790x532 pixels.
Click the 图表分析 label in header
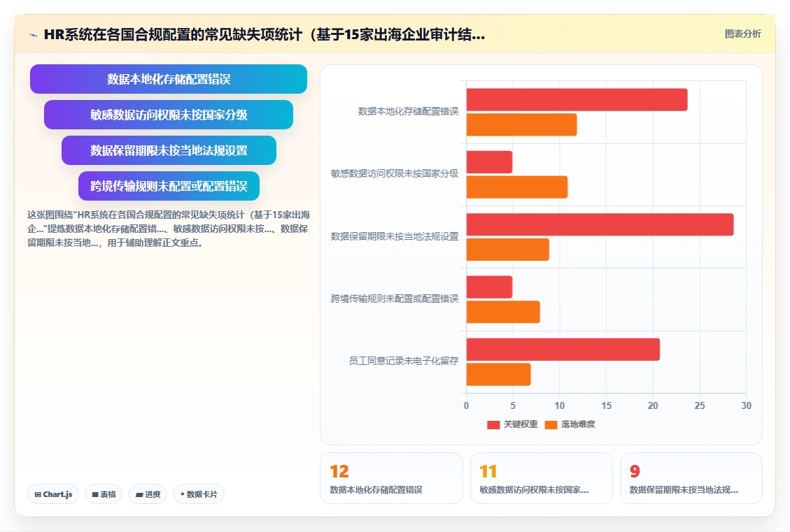[742, 34]
